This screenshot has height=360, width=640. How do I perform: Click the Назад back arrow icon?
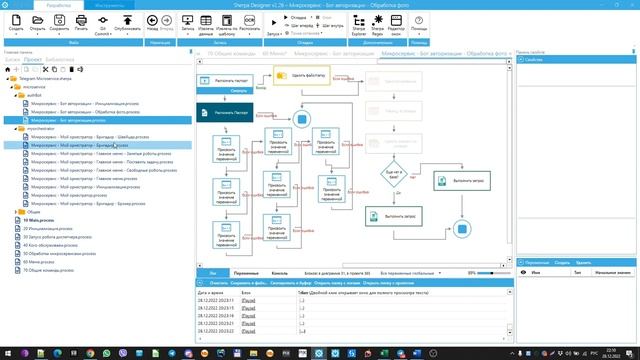point(152,20)
